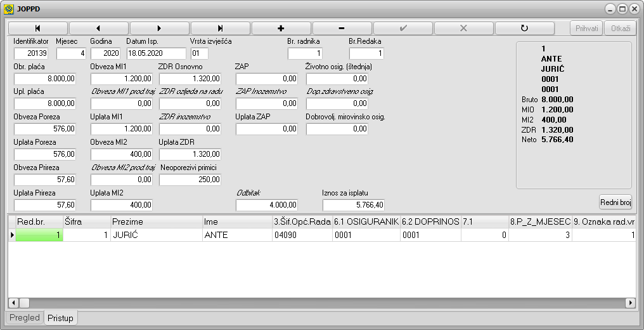Click the 6.1 OSIGURANIK column header

[366, 222]
